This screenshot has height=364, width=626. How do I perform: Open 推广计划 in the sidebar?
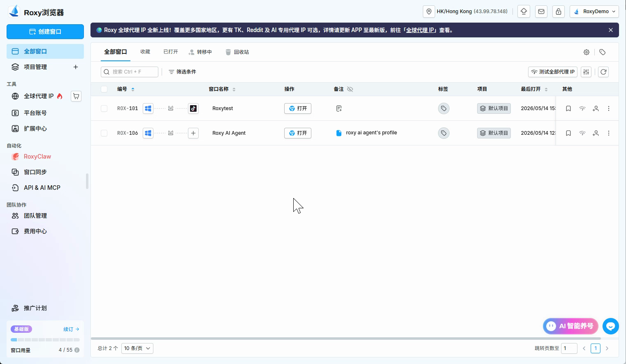click(x=45, y=308)
